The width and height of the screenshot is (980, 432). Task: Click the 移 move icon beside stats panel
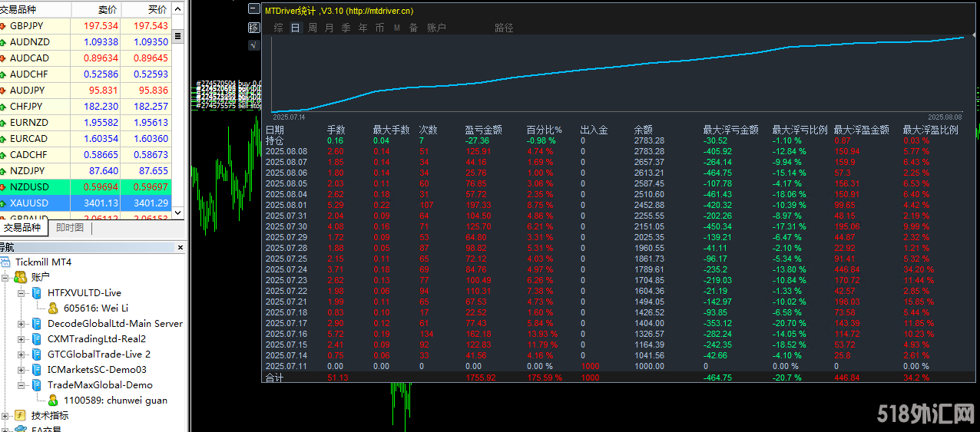(254, 28)
